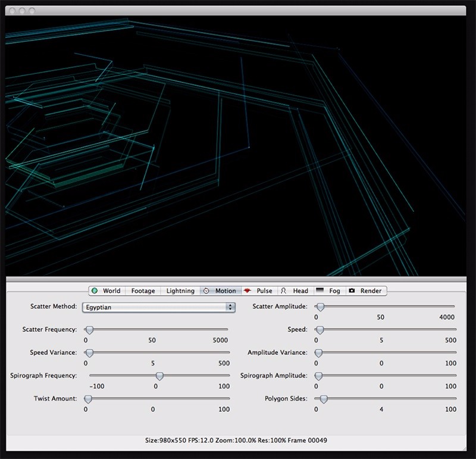Click the Spirograph Frequency slider handle
This screenshot has height=459, width=476.
[159, 376]
